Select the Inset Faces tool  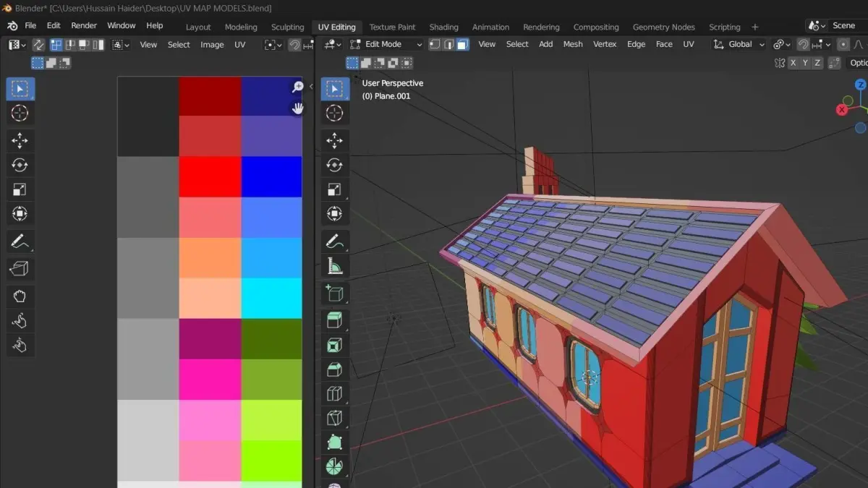[334, 345]
